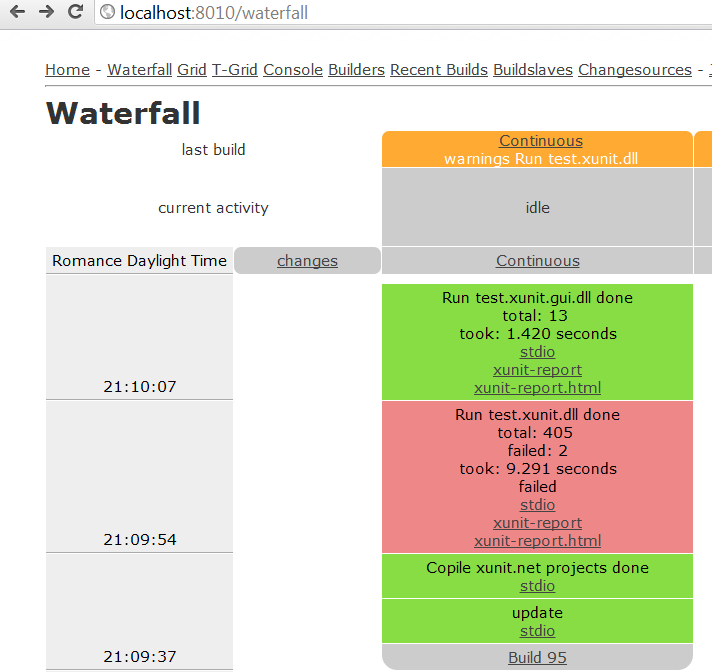Image resolution: width=712 pixels, height=672 pixels.
Task: Click Continuous in orange last build header
Action: pos(541,141)
